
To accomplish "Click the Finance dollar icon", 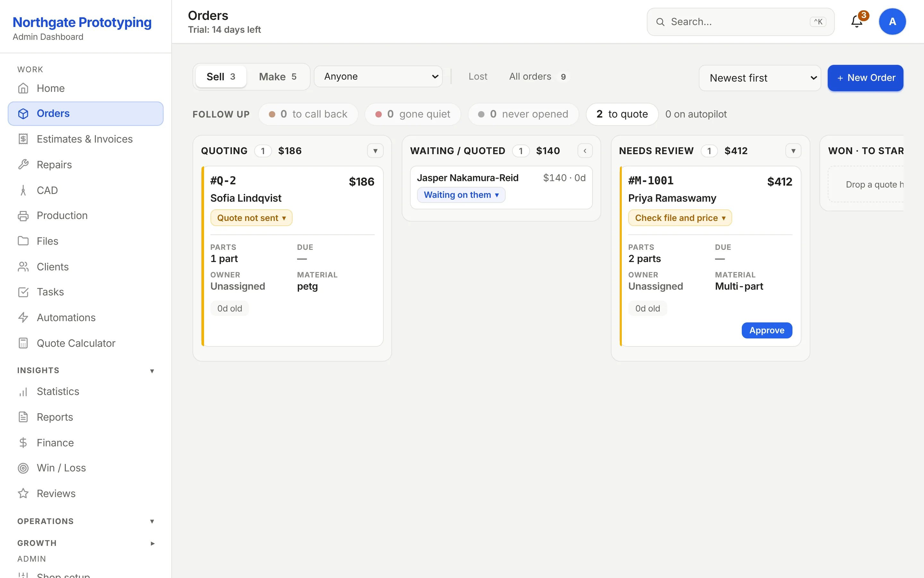I will point(23,443).
